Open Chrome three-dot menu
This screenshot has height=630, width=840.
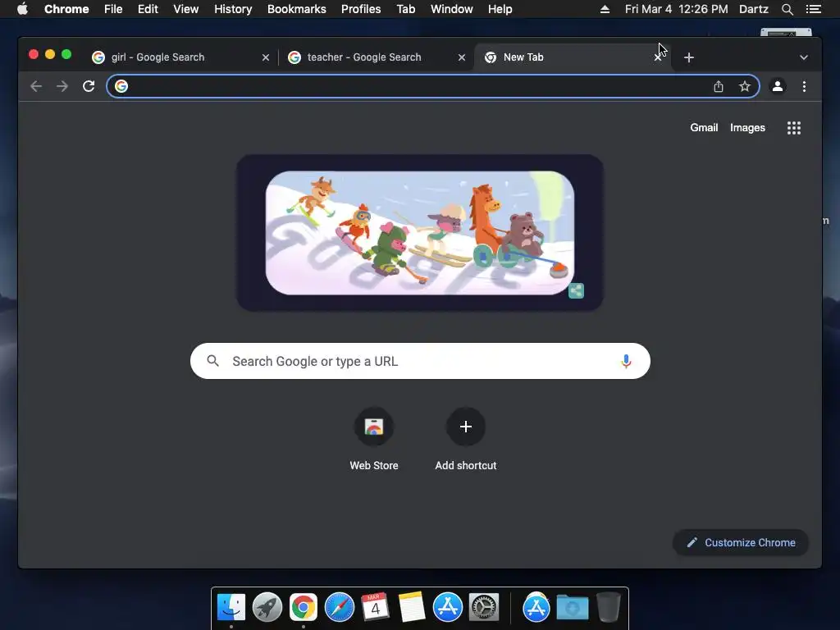[x=804, y=86]
